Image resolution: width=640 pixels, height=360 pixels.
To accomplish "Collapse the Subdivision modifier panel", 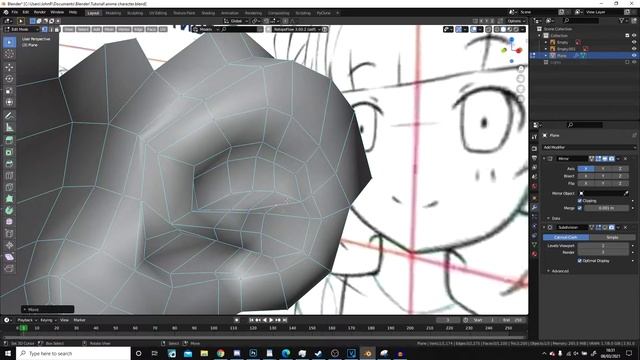I will (544, 227).
